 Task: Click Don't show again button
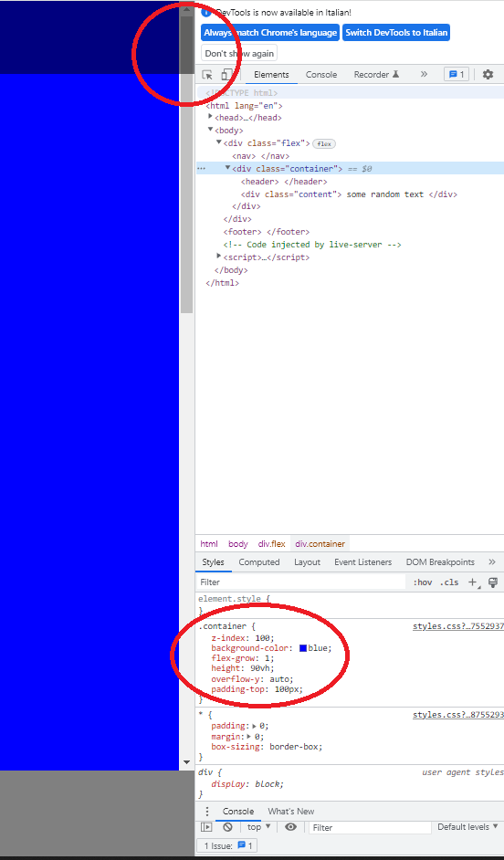tap(239, 54)
